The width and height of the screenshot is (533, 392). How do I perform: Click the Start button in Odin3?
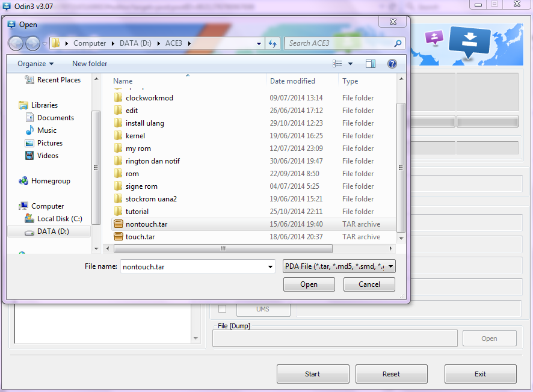pyautogui.click(x=313, y=374)
